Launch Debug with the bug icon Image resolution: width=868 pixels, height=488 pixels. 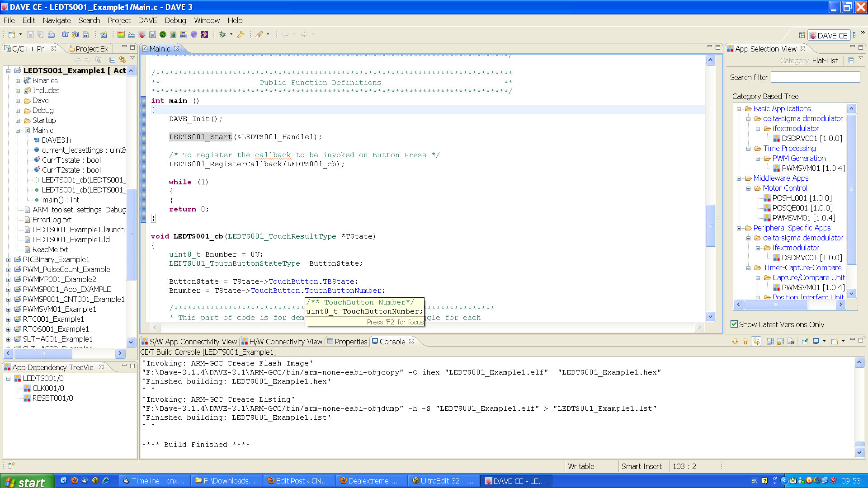tap(222, 34)
